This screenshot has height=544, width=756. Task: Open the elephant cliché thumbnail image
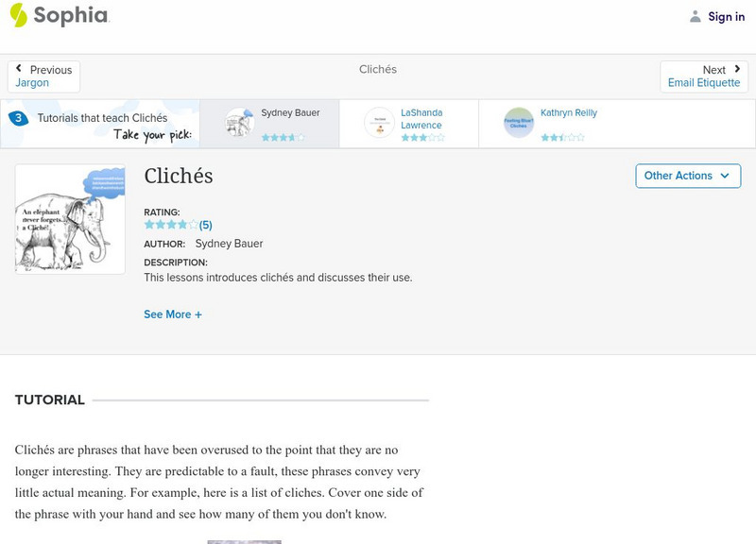70,219
